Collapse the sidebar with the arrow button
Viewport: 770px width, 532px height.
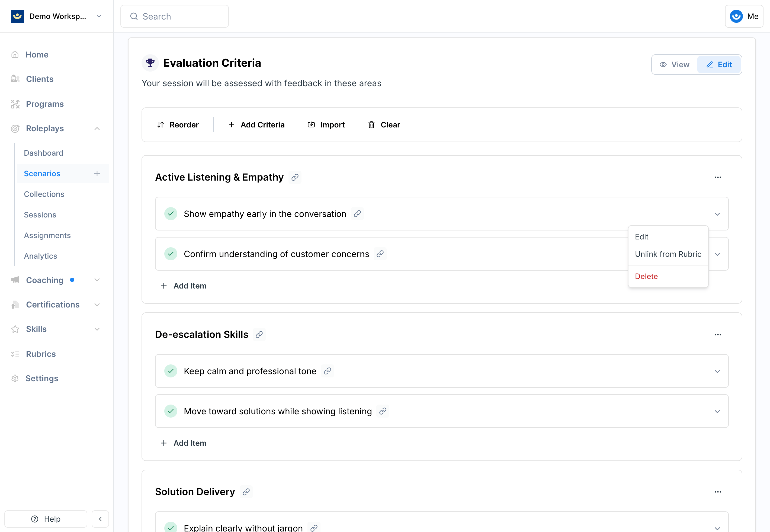pyautogui.click(x=100, y=519)
